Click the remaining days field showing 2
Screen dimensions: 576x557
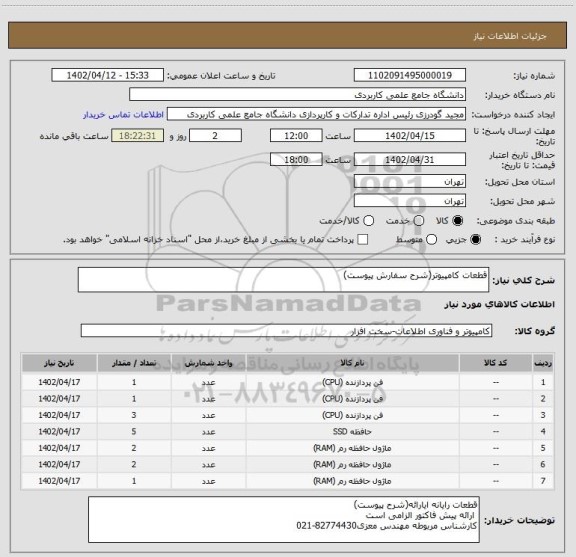tap(215, 136)
